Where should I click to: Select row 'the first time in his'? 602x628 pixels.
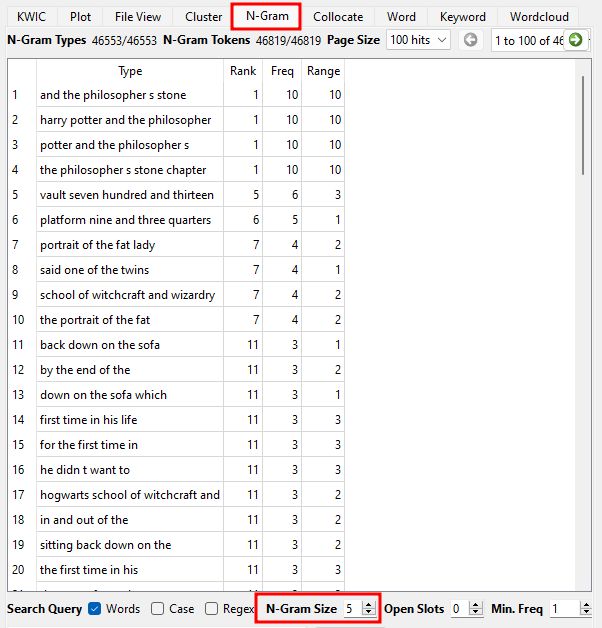click(176, 570)
